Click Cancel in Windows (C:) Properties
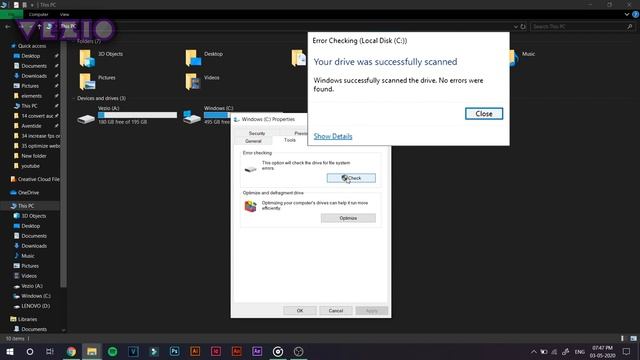 [336, 311]
